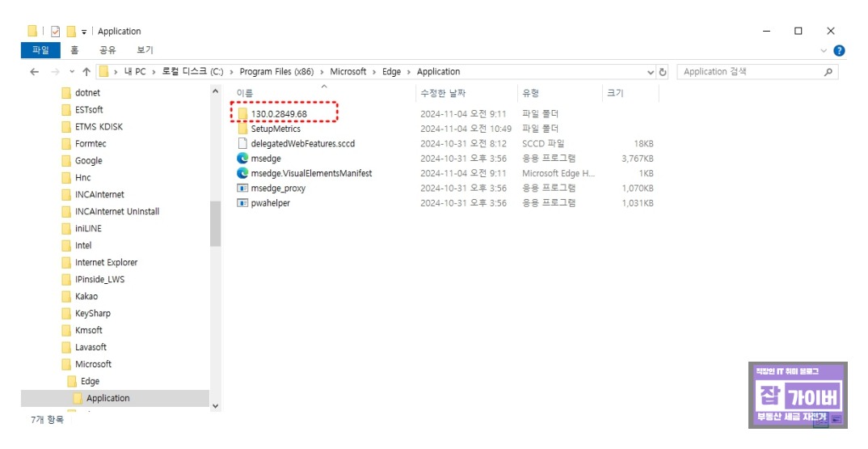Select INCAInternet in the folder tree
This screenshot has height=449, width=868.
tap(99, 194)
